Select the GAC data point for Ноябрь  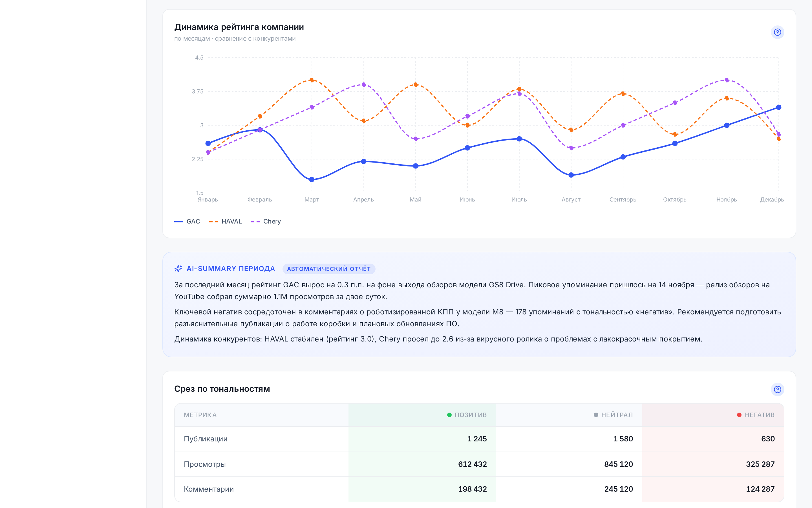(727, 125)
